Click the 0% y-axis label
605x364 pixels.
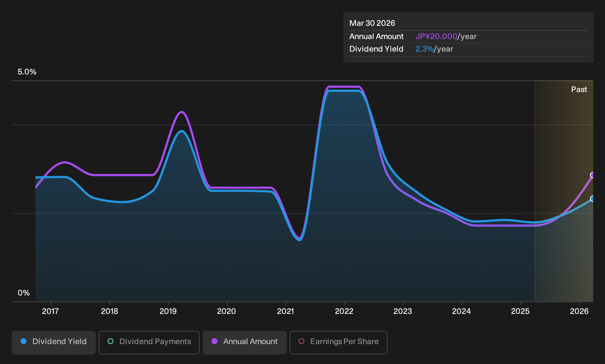[24, 293]
